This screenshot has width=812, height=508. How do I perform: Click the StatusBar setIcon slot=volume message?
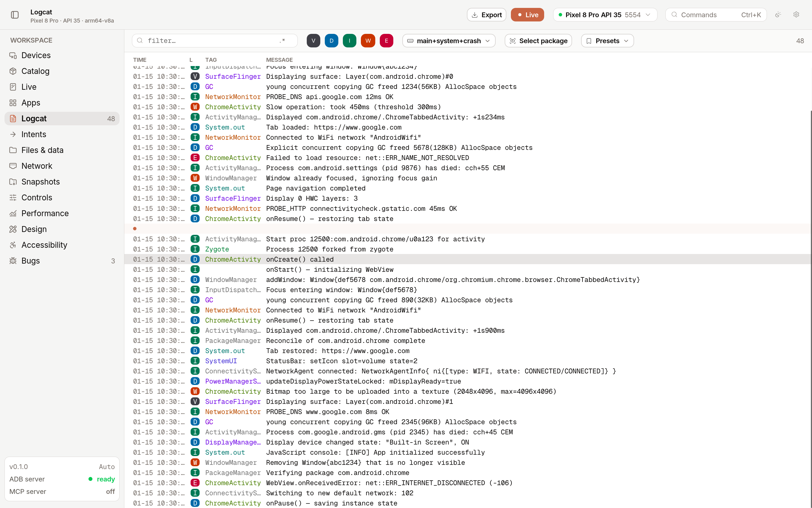tap(342, 361)
